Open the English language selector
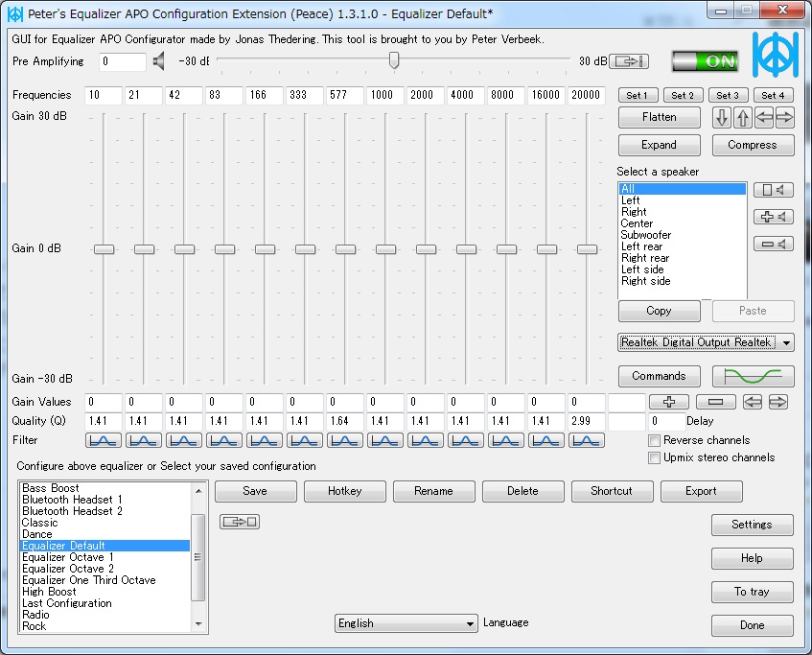This screenshot has height=655, width=812. click(406, 623)
